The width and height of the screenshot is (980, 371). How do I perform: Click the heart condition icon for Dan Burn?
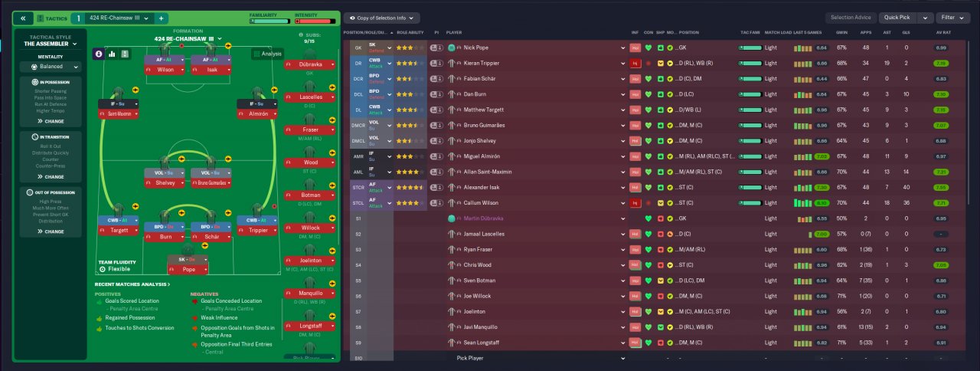click(649, 94)
